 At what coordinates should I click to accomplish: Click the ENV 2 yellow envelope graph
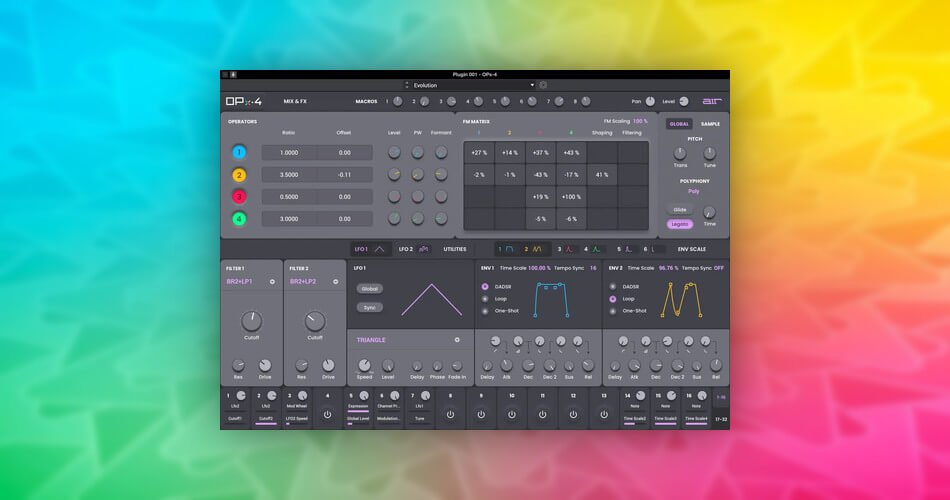tap(682, 299)
